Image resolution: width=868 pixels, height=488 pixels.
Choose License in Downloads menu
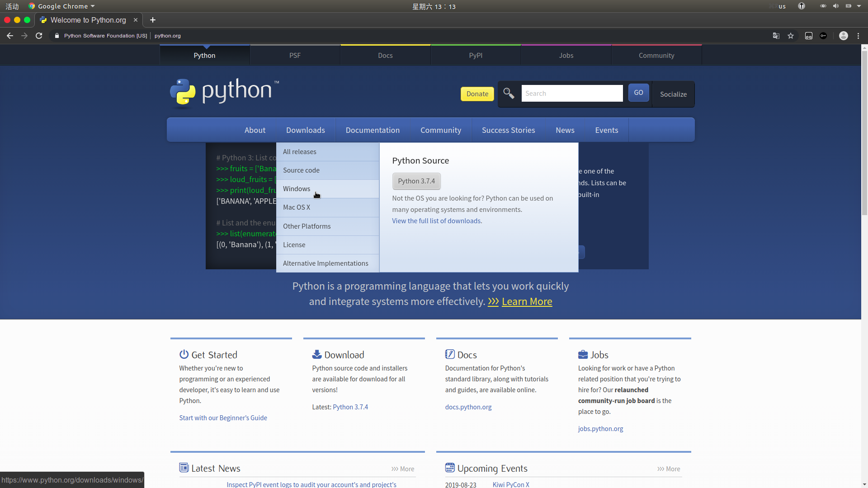[328, 245]
